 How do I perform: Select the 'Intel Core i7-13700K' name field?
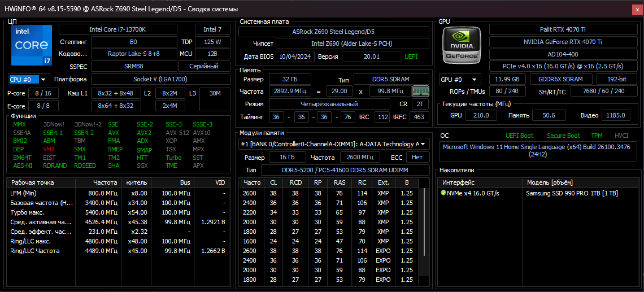[x=118, y=29]
